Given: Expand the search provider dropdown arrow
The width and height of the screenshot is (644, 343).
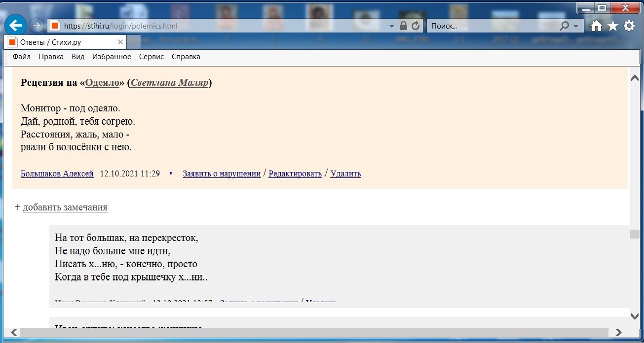Looking at the screenshot, I should pos(576,26).
